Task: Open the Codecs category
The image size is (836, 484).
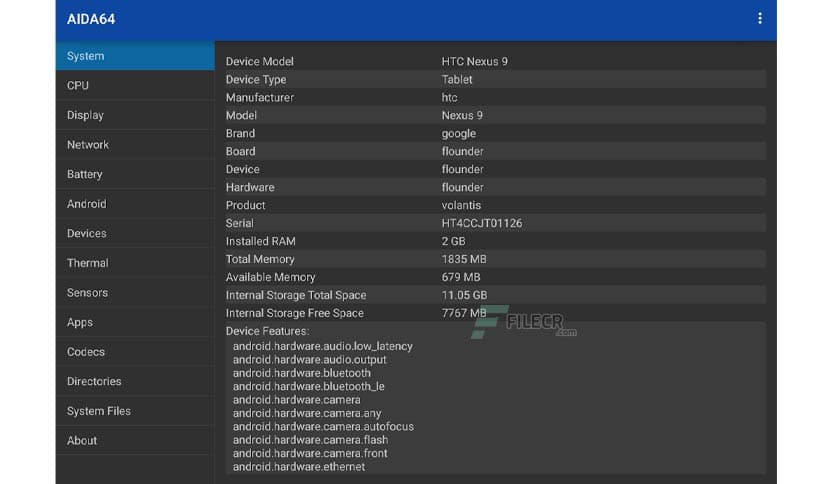Action: [135, 352]
